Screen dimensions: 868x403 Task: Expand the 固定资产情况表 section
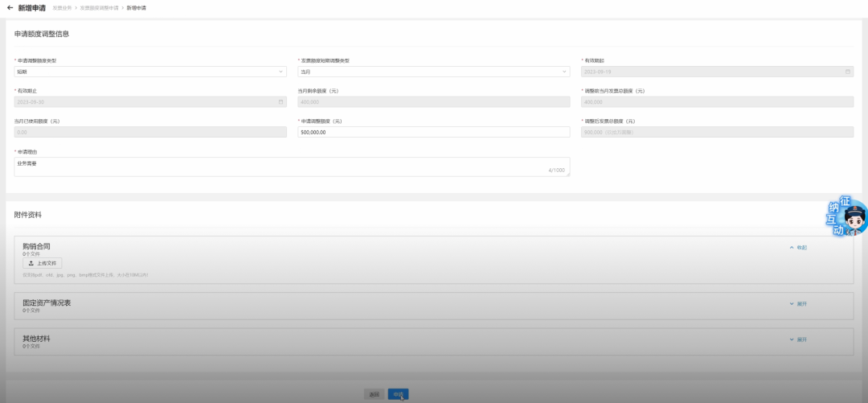tap(798, 304)
